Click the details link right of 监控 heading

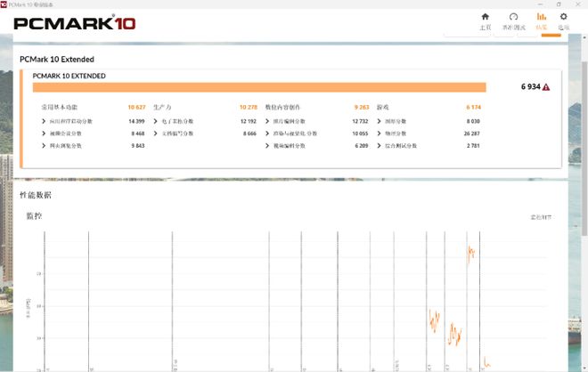(541, 216)
